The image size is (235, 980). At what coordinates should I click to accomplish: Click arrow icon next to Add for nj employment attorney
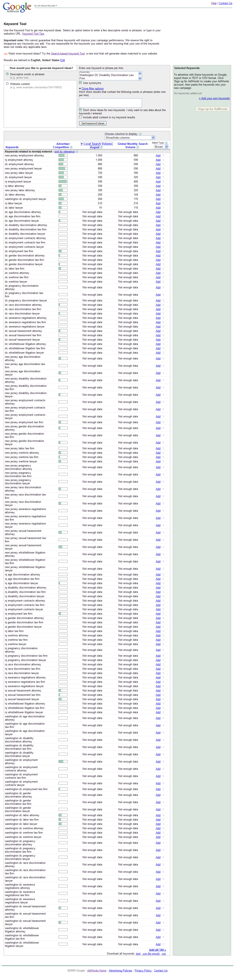163,160
